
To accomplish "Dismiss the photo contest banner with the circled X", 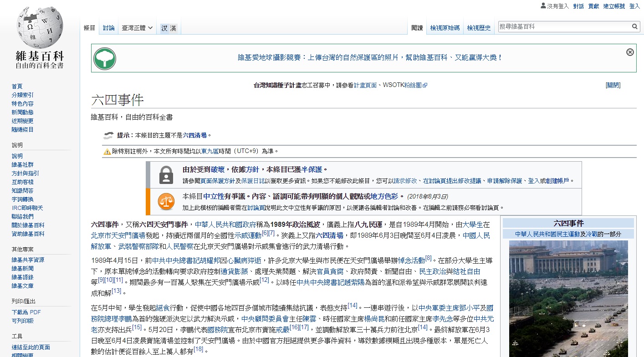I will point(630,51).
